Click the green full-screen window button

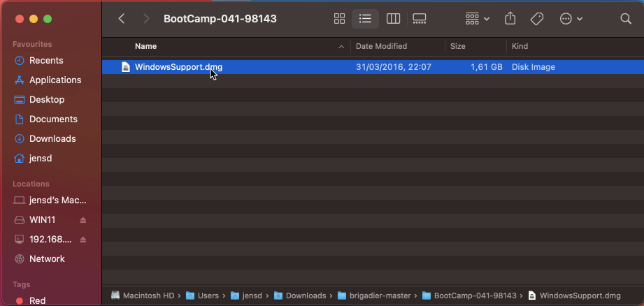click(x=48, y=19)
